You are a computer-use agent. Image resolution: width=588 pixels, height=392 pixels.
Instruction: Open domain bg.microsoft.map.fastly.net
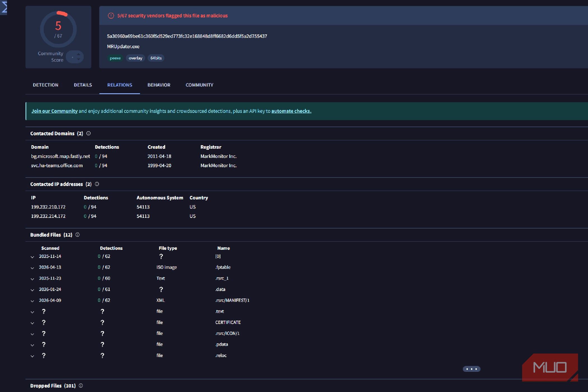pos(60,156)
